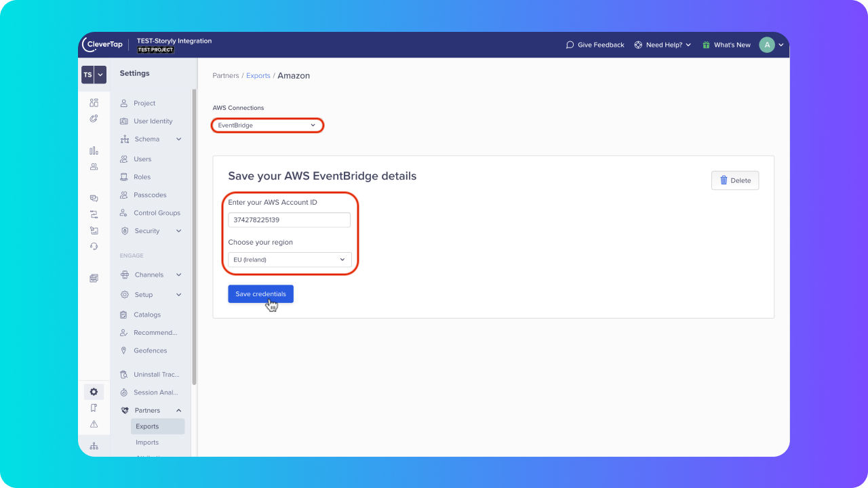Click the warning triangle icon in left rail
The height and width of the screenshot is (488, 868).
click(x=94, y=424)
